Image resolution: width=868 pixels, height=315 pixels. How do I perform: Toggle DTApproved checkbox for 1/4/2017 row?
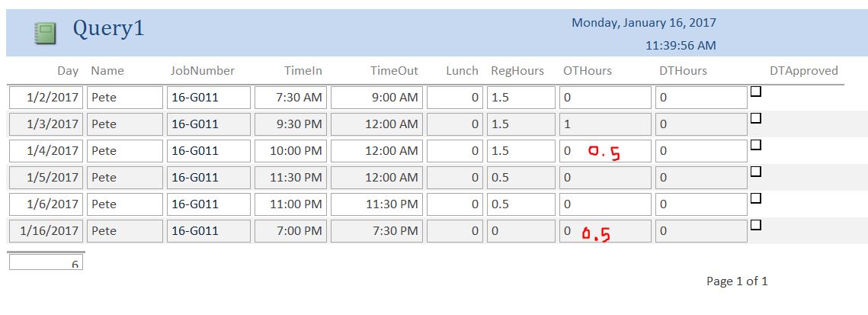click(x=756, y=144)
